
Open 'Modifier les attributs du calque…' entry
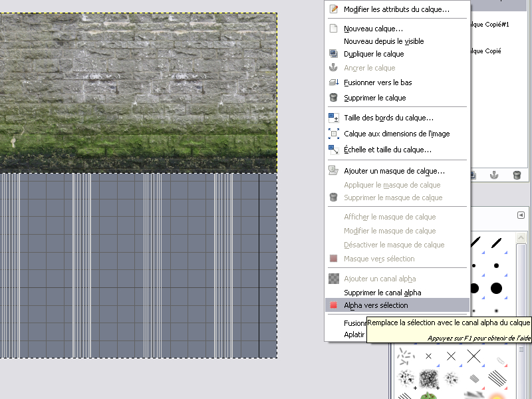coord(397,9)
